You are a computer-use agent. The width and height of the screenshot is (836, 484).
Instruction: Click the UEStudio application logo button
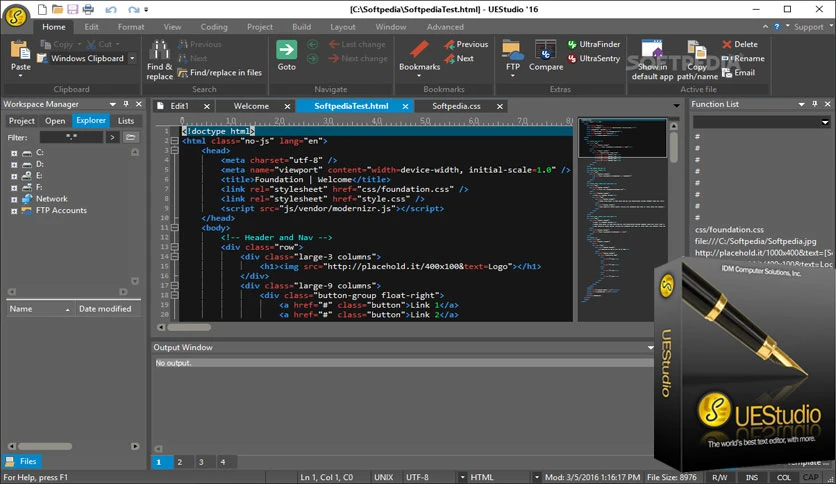click(16, 16)
